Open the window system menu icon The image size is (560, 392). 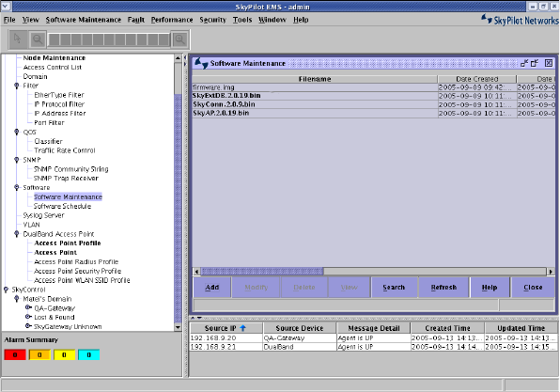tap(6, 6)
